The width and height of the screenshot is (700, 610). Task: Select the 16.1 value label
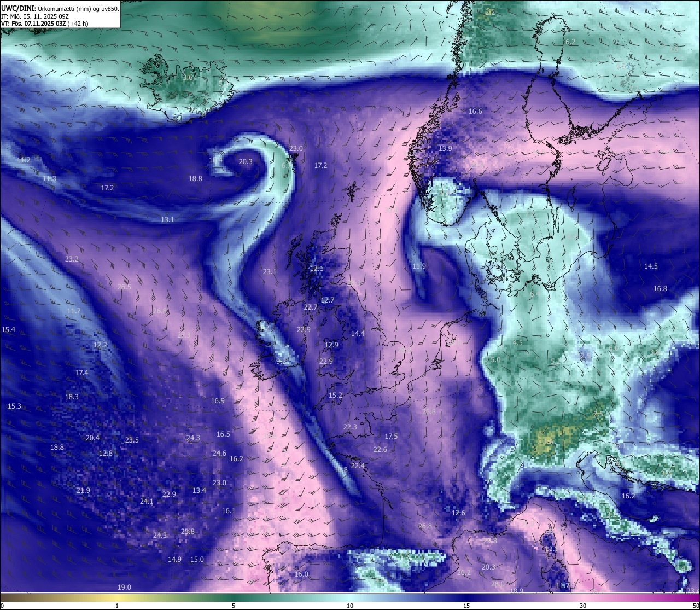click(229, 511)
